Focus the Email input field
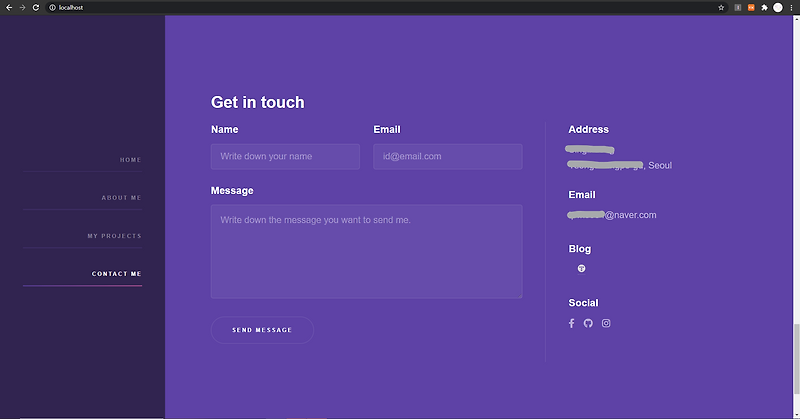Screen dimensions: 800x419 point(447,157)
